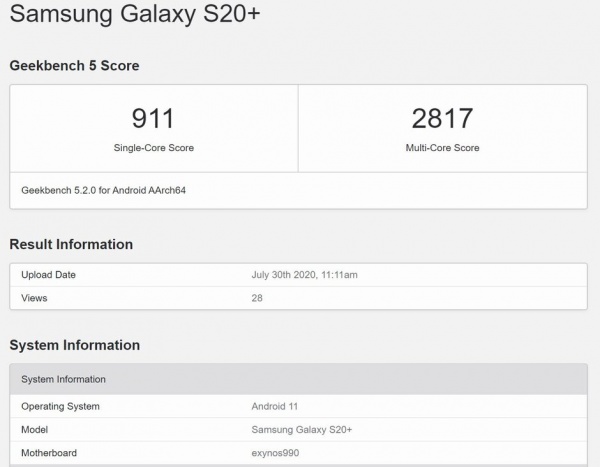The width and height of the screenshot is (600, 467).
Task: Click the Android 11 value
Action: pyautogui.click(x=274, y=407)
